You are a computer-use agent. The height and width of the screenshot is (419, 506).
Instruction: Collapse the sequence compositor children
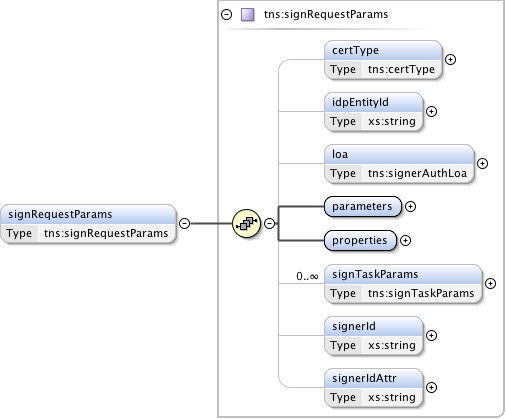click(269, 223)
